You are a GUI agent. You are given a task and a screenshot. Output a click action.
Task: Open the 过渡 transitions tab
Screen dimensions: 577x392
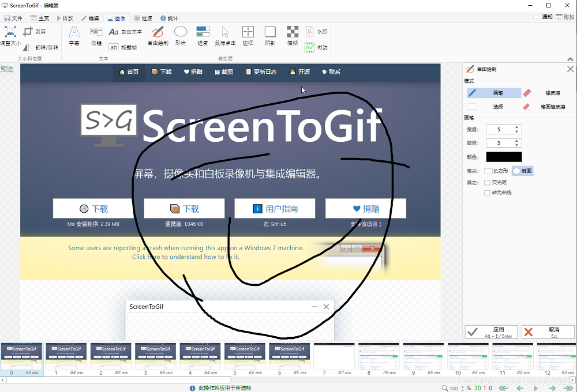pyautogui.click(x=143, y=18)
